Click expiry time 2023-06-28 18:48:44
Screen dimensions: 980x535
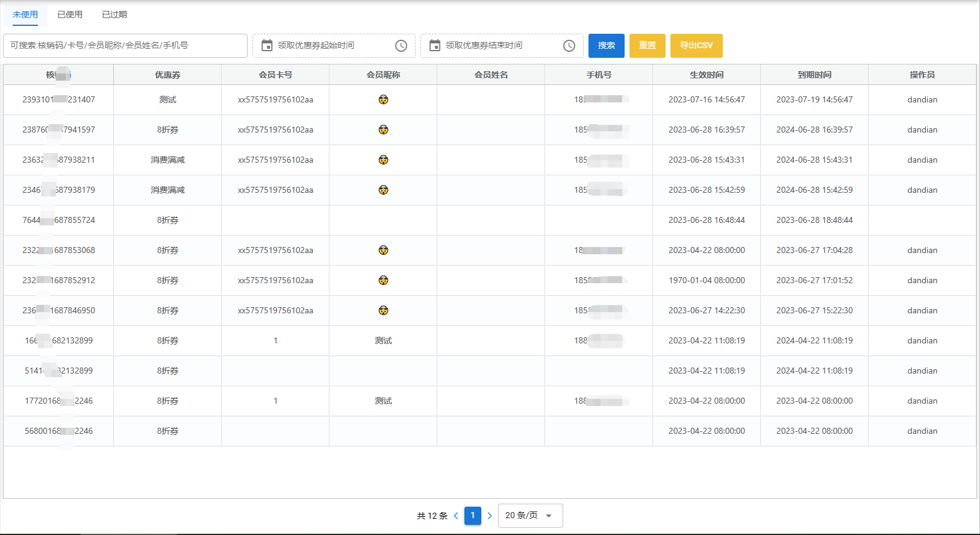[814, 220]
